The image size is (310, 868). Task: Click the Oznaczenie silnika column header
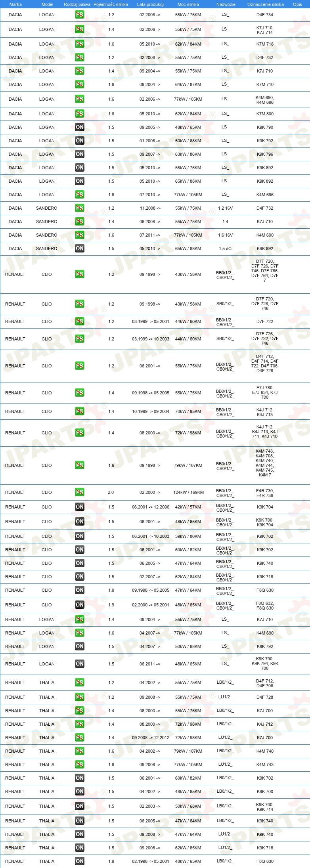(x=266, y=4)
